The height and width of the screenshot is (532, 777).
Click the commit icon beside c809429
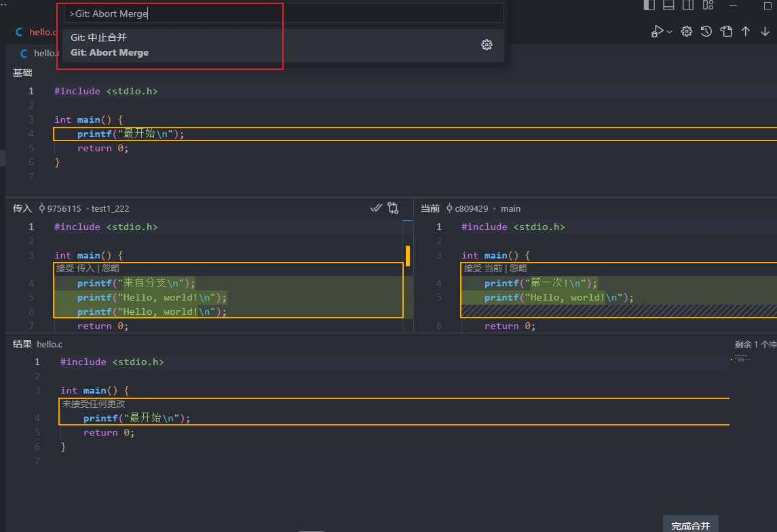pos(449,208)
